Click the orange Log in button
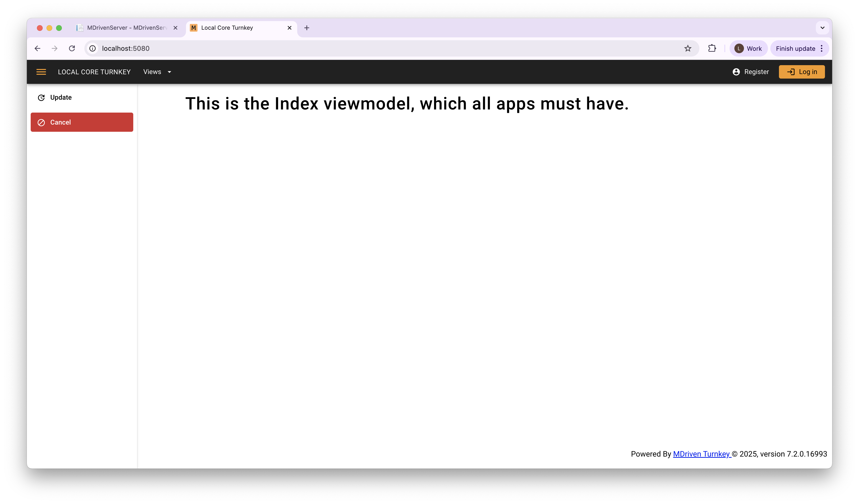The image size is (859, 504). [x=801, y=72]
